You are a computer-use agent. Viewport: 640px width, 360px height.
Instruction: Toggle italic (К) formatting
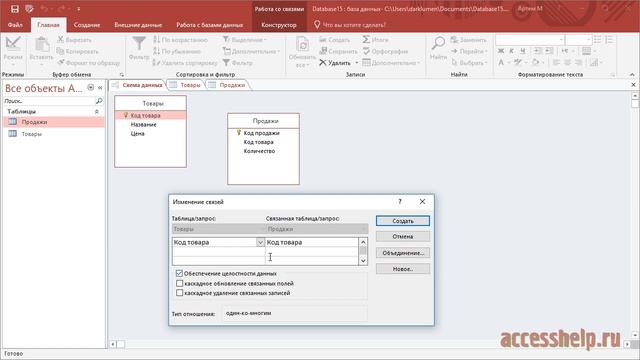click(511, 51)
